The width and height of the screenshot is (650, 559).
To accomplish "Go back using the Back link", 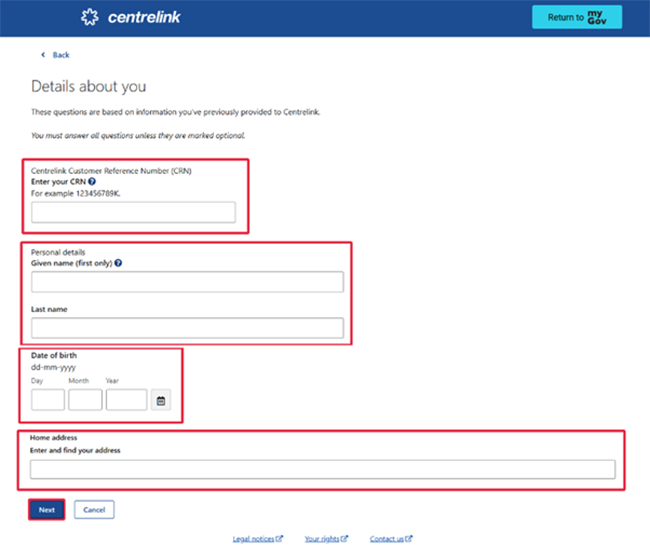I will coord(60,55).
